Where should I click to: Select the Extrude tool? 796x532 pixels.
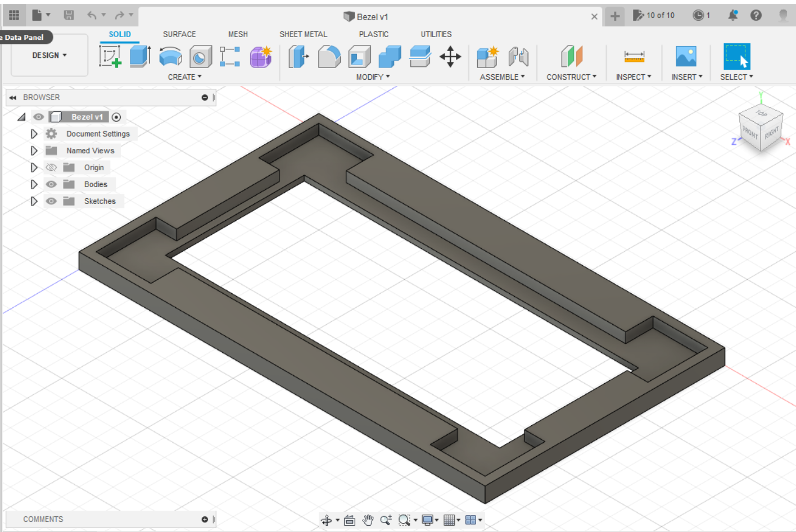click(140, 57)
